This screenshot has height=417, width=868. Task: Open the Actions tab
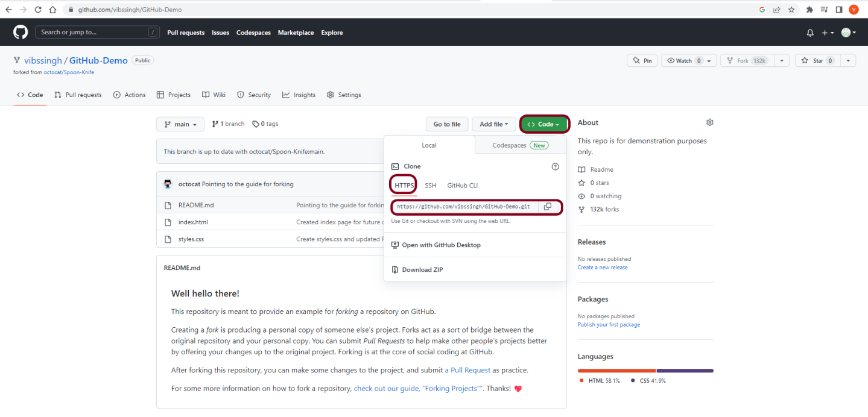(129, 95)
